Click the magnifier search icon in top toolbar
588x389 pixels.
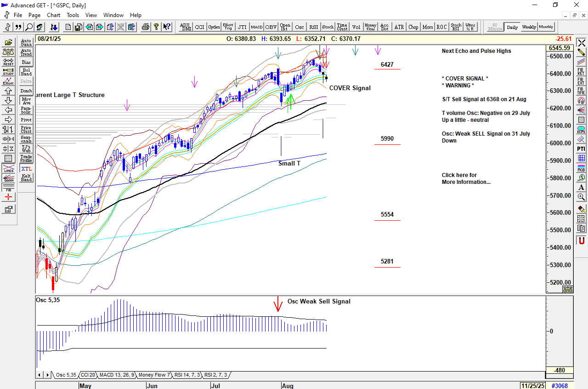pyautogui.click(x=29, y=27)
